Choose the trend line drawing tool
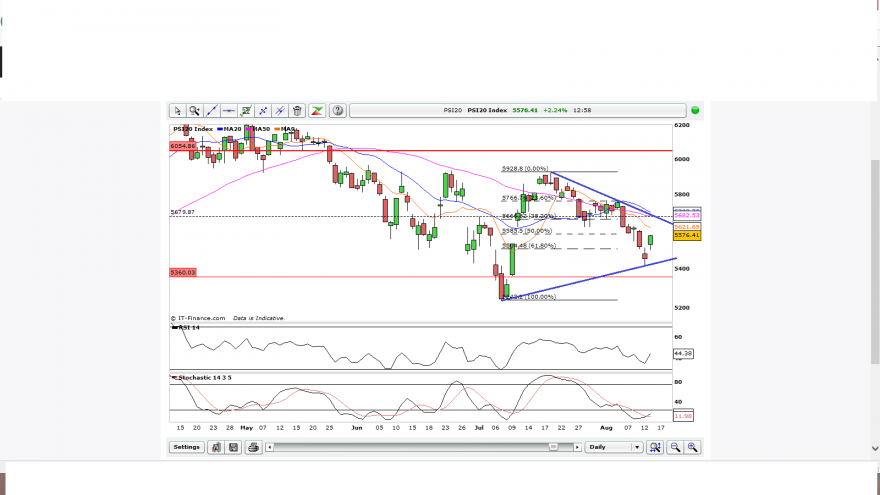 212,111
